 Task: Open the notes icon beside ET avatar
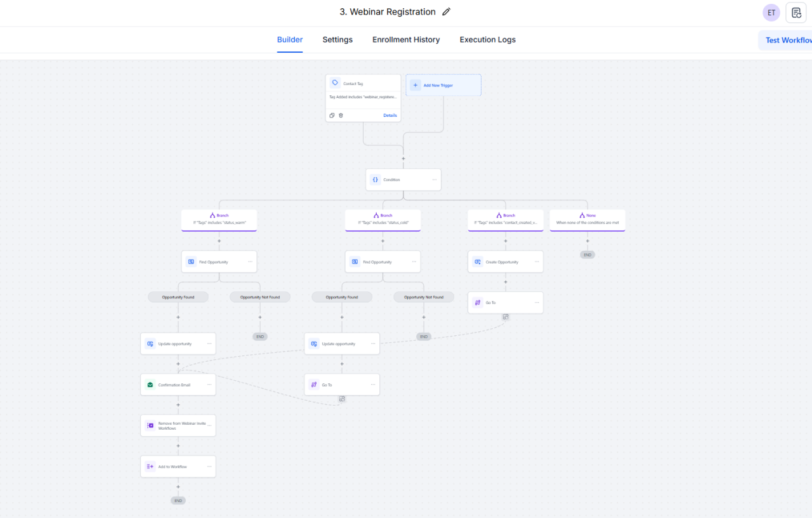pos(796,13)
